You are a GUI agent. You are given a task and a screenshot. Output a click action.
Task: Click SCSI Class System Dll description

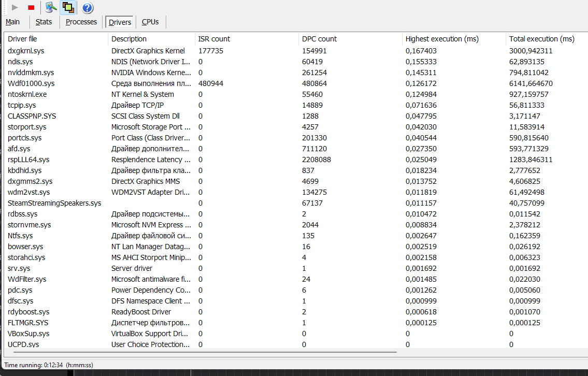tap(146, 116)
